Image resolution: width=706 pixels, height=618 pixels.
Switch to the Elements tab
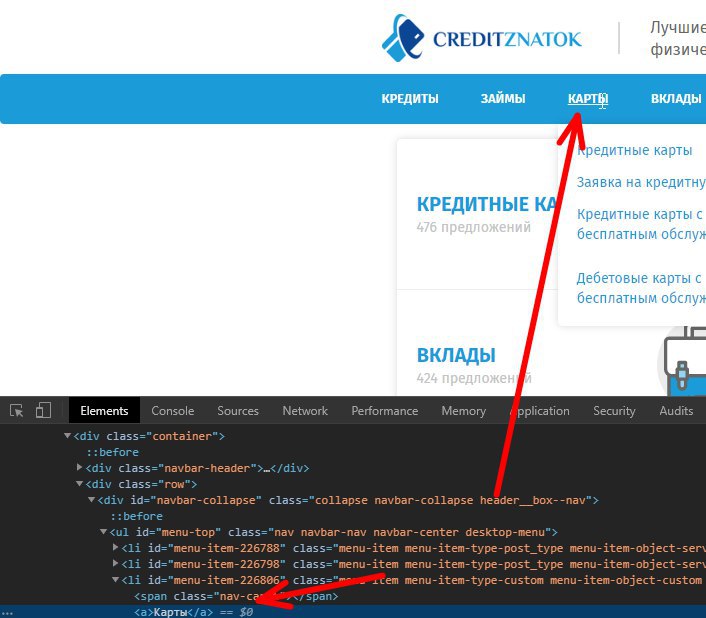tap(104, 410)
